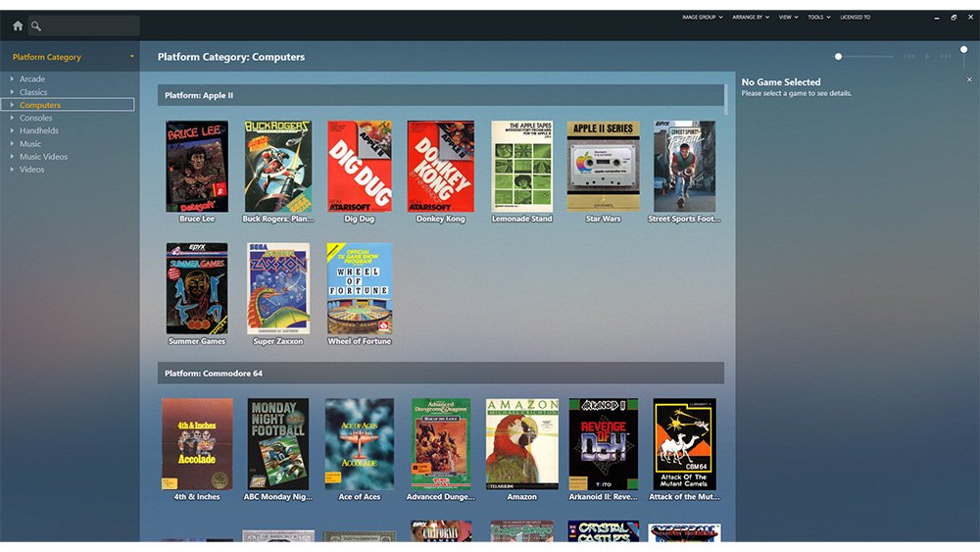Select the Donkey Kong box art
The height and width of the screenshot is (552, 980).
tap(441, 167)
